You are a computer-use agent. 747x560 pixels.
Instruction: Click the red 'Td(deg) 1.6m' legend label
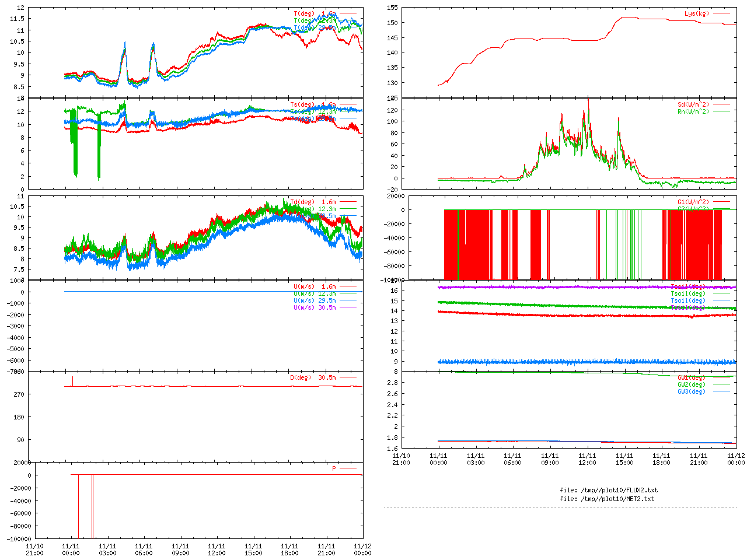pyautogui.click(x=313, y=202)
